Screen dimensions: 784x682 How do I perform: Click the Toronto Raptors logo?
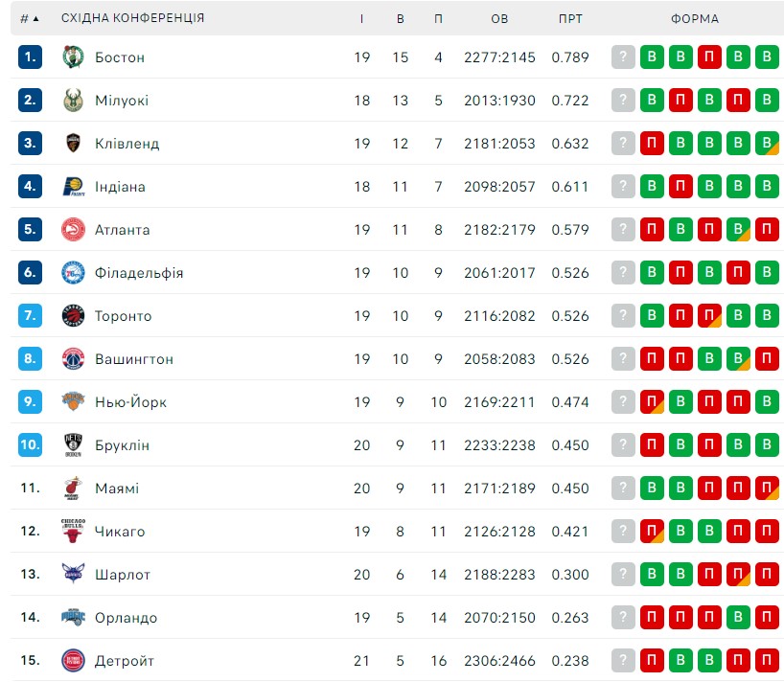point(73,315)
